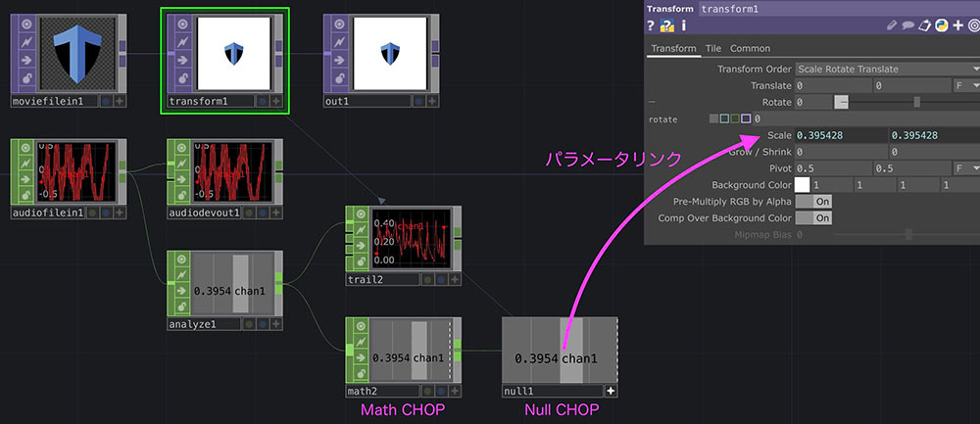This screenshot has height=424, width=980.
Task: Bypass the moviefilein1 node
Action: pos(26,61)
